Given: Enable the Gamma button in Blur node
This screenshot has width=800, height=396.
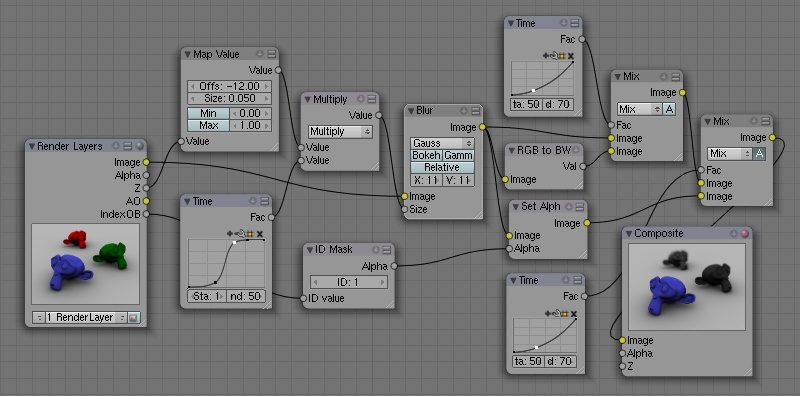Looking at the screenshot, I should (x=458, y=156).
